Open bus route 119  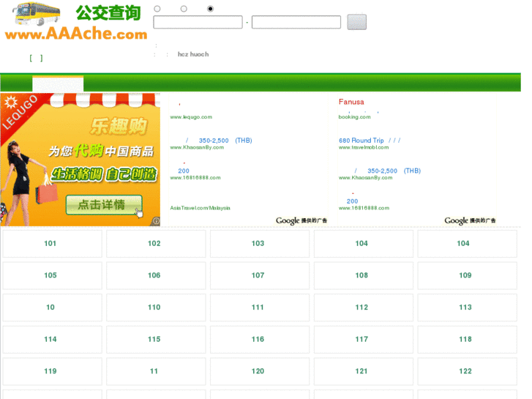(52, 371)
